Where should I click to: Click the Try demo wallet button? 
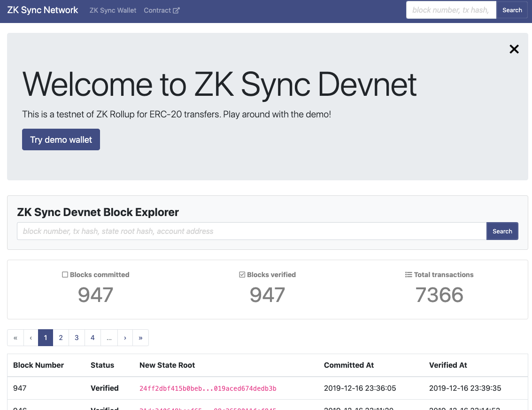61,139
